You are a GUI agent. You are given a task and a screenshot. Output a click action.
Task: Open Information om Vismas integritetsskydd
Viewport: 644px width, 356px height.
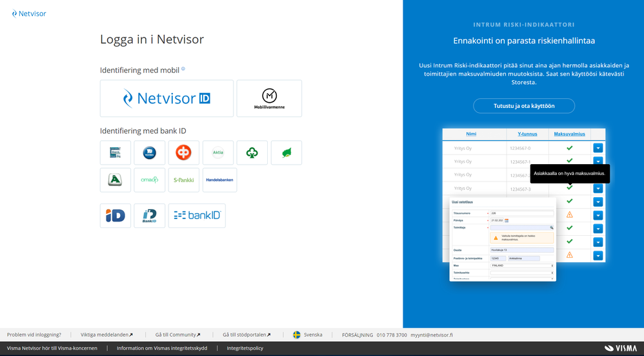162,348
